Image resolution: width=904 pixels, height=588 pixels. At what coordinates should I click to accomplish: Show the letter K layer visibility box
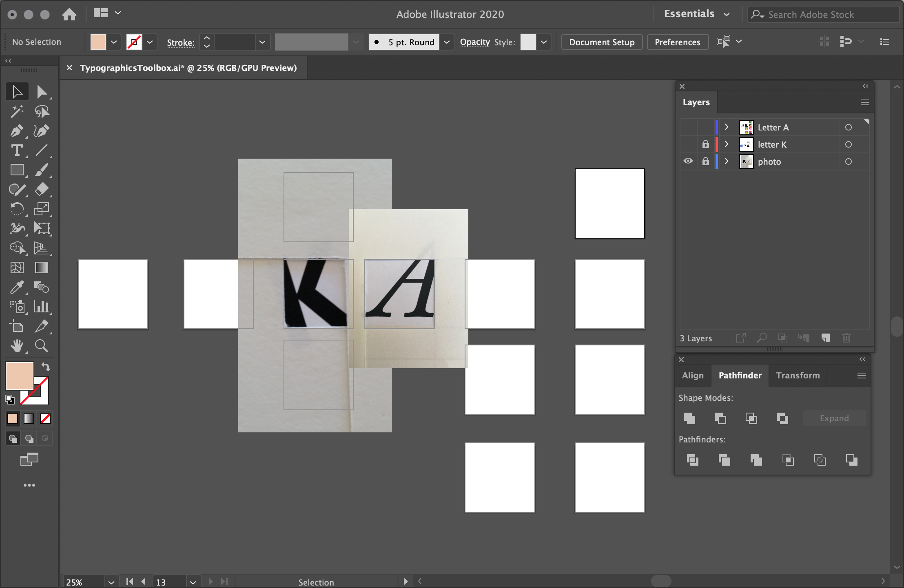pos(688,144)
